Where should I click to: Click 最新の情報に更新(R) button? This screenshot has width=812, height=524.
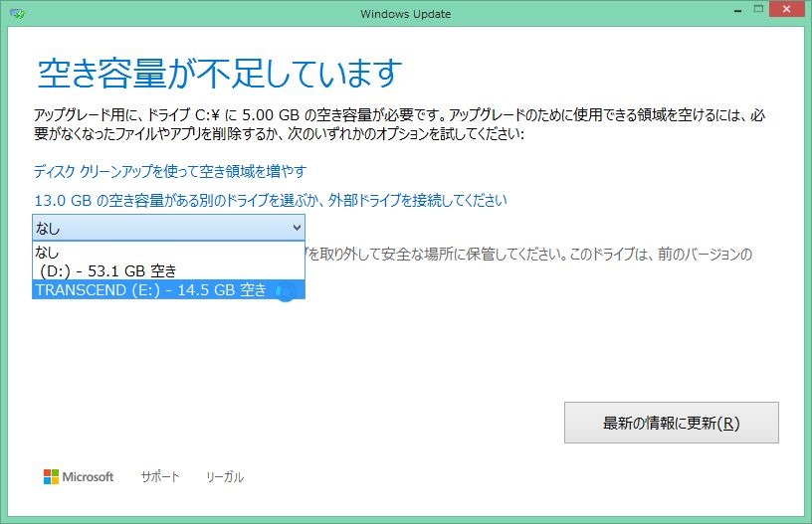click(671, 423)
